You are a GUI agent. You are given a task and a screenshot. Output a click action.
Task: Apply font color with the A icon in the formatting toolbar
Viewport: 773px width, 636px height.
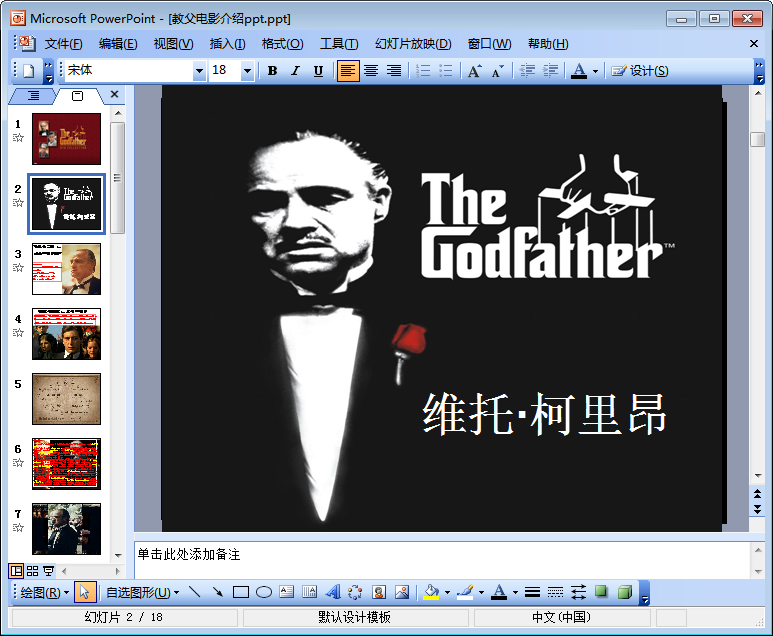[x=579, y=71]
